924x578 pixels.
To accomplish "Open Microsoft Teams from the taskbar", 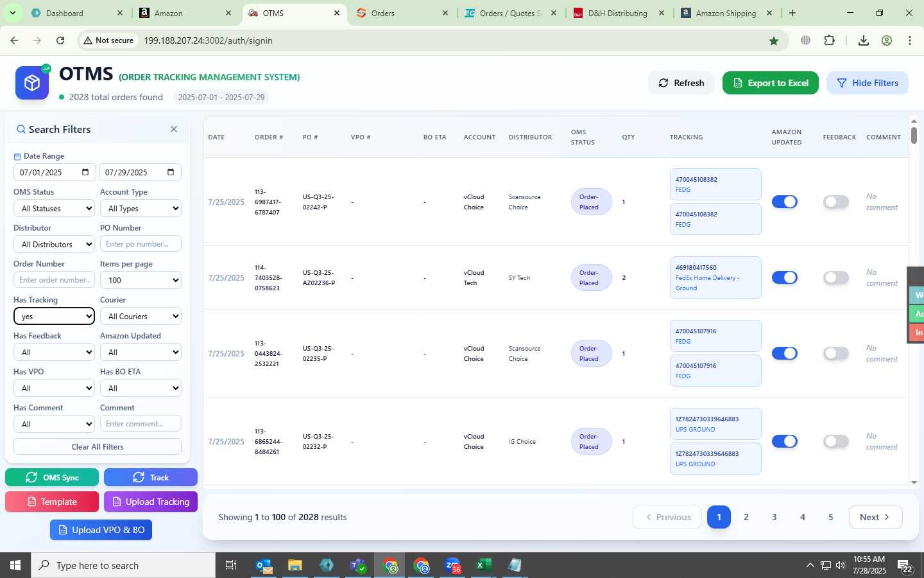I will (x=358, y=565).
